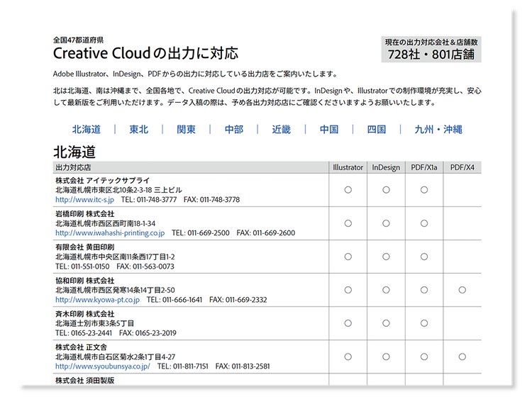Click the PDF/X1a column header
Screen dimensions: 532x399
tap(424, 167)
